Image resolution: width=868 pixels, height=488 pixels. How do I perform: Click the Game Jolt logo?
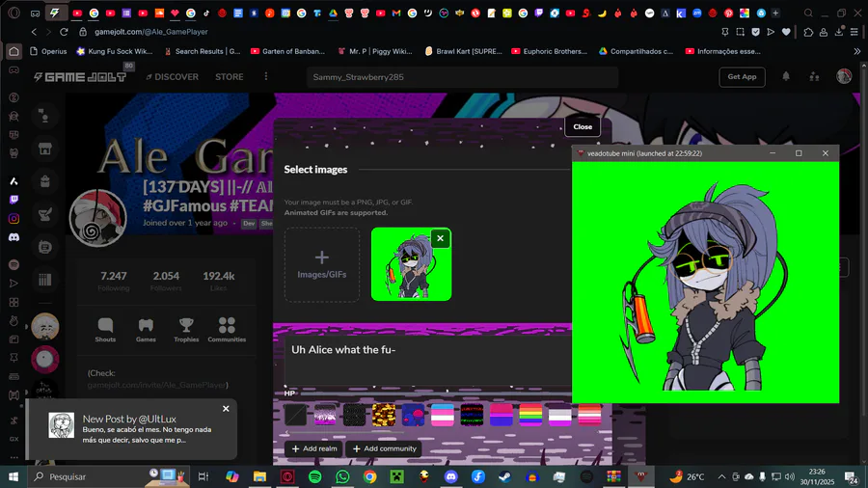(x=80, y=77)
